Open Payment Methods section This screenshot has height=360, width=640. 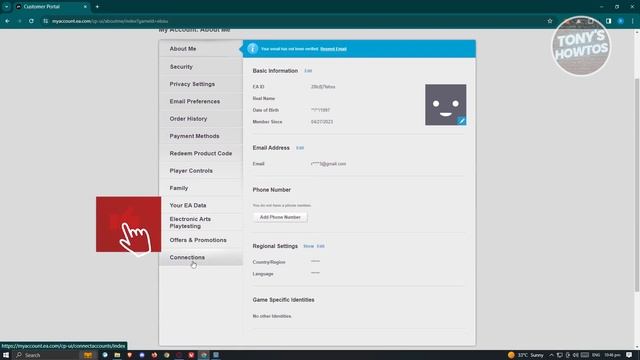[x=200, y=136]
